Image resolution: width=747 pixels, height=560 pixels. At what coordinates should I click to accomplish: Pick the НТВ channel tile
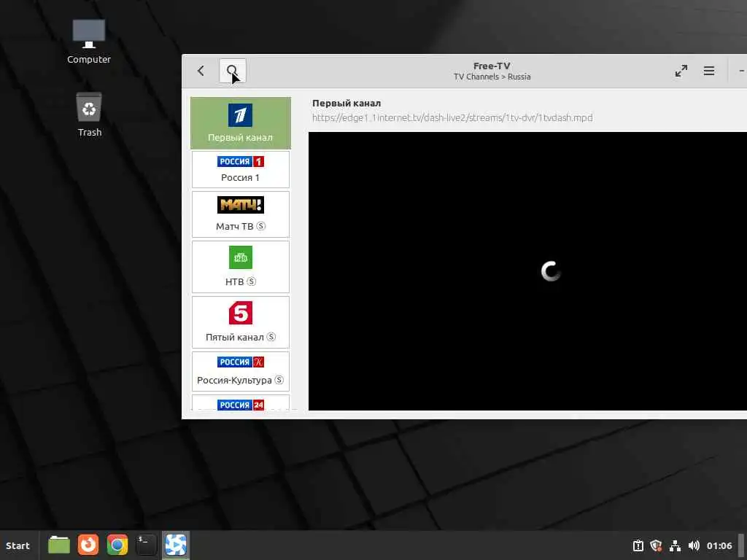[241, 267]
